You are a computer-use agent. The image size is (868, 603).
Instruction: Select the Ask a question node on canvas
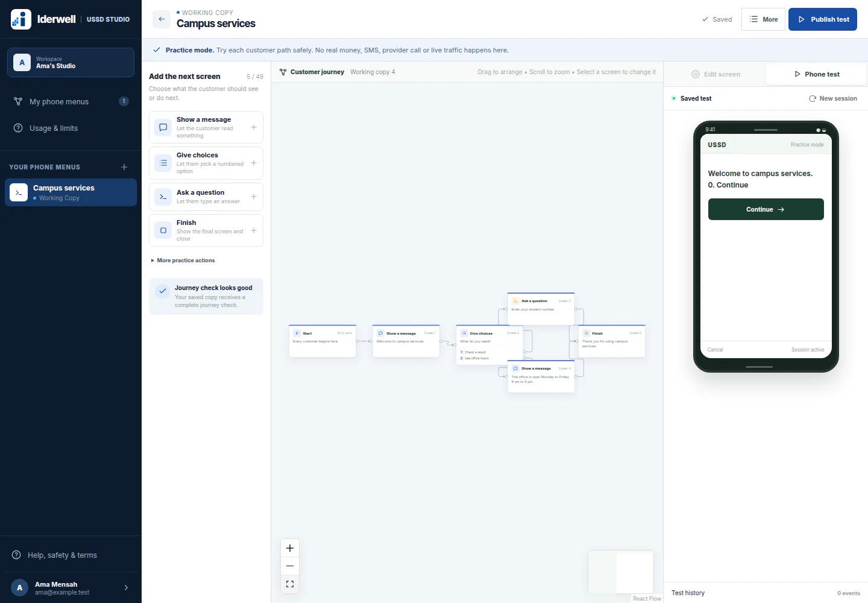[541, 309]
